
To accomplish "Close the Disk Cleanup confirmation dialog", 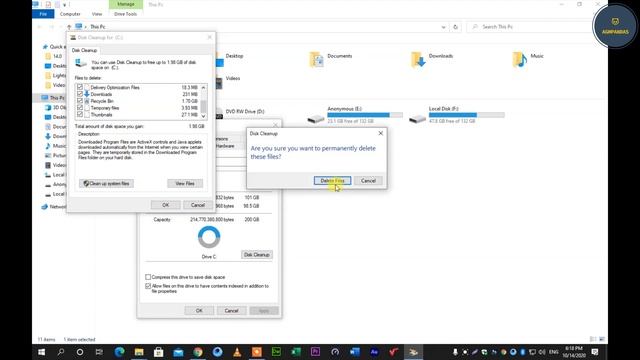I will [x=380, y=133].
